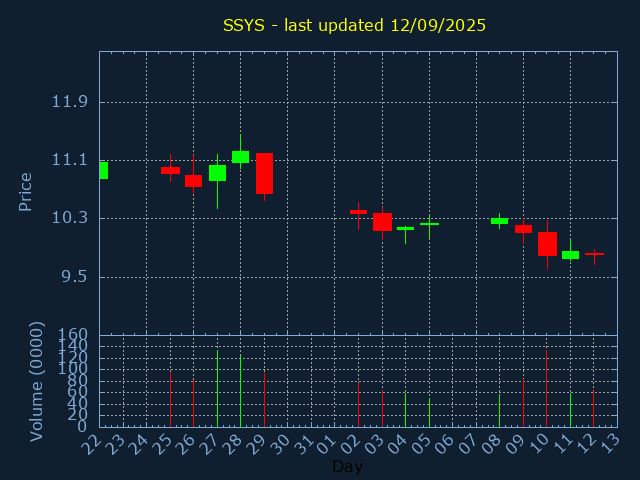Click the red volume bar for day 25

click(170, 399)
